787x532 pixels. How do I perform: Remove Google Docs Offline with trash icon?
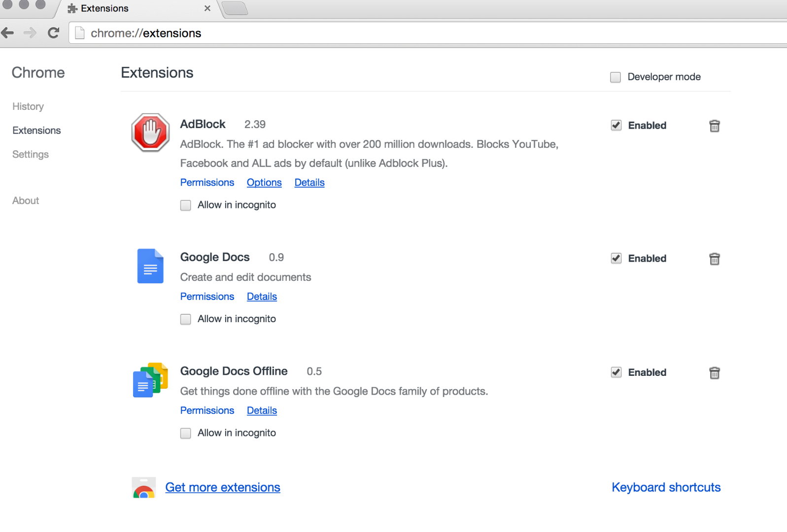point(715,373)
